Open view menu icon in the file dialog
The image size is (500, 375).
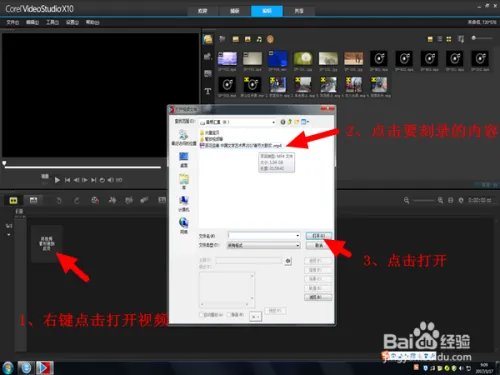click(x=305, y=122)
